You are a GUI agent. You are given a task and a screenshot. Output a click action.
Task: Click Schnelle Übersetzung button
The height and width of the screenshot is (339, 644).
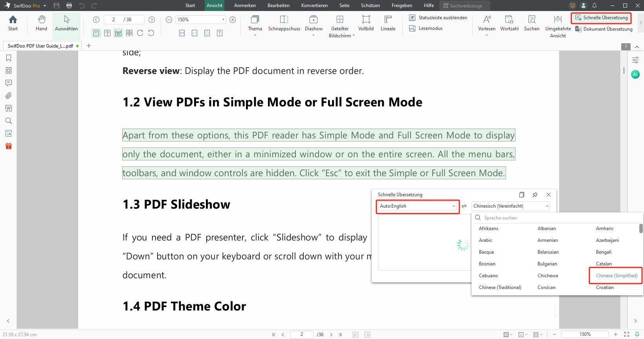point(601,18)
